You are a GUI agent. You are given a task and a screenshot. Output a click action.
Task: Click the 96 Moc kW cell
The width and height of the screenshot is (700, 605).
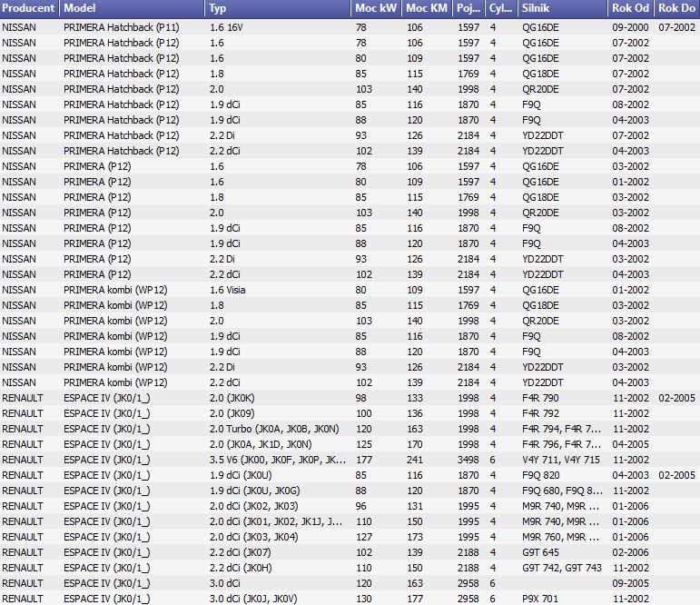[360, 506]
